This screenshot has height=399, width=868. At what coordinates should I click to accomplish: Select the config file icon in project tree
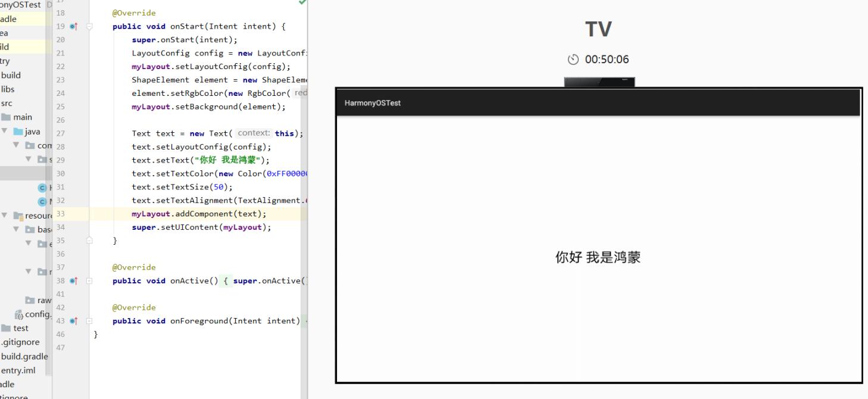(x=19, y=314)
